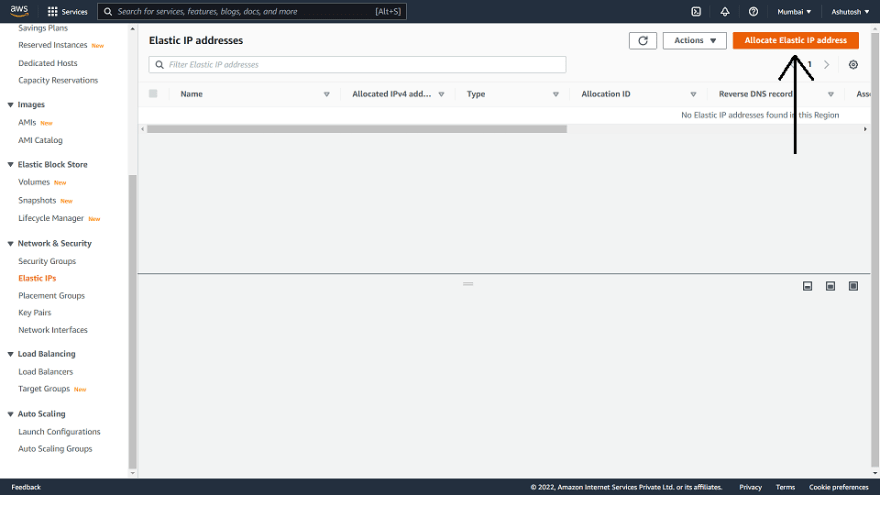Go to the next results page
The height and width of the screenshot is (528, 880).
coord(827,65)
